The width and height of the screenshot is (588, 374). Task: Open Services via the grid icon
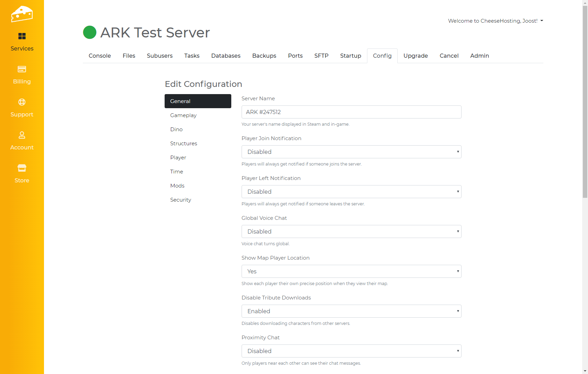(22, 36)
